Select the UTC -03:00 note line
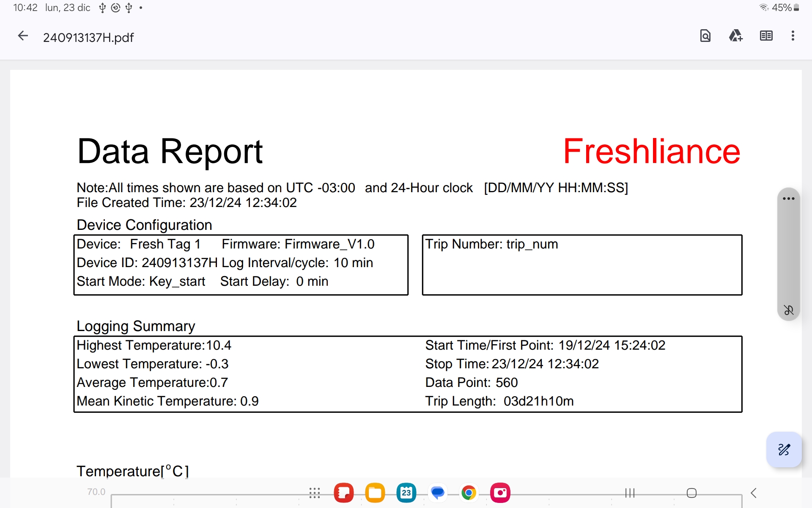 coord(352,188)
